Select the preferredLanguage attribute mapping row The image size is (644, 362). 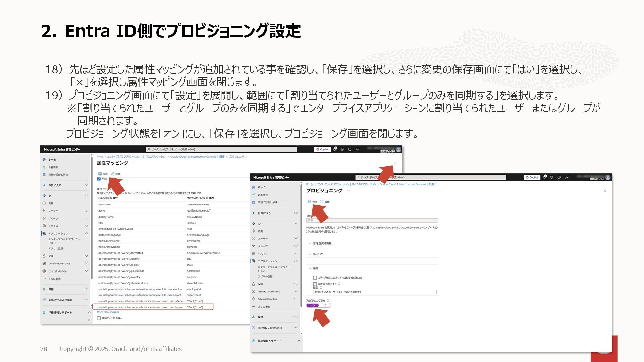(x=173, y=235)
